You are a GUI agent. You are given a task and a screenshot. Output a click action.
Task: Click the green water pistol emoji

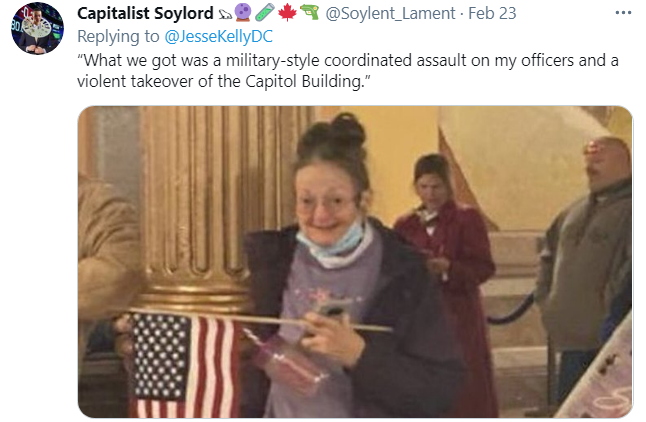click(x=309, y=12)
